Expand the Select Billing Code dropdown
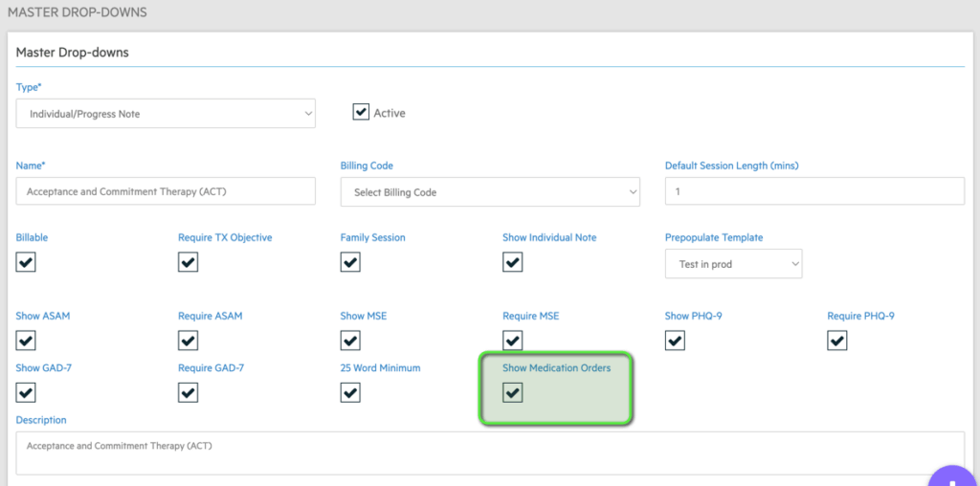This screenshot has width=980, height=486. 490,191
